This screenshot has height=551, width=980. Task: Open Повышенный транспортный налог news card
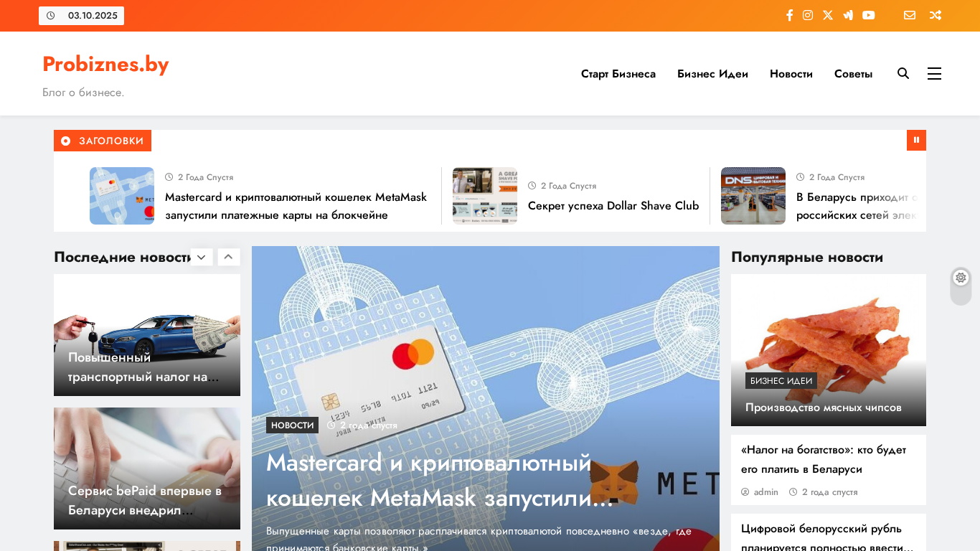point(147,335)
